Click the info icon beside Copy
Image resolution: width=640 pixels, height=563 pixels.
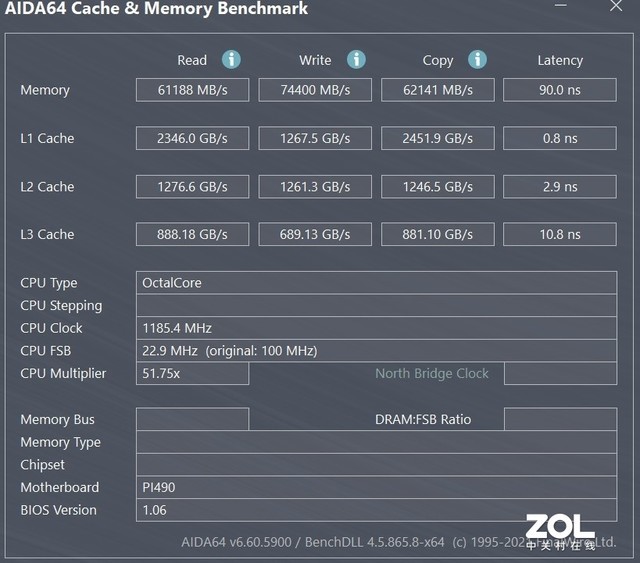(x=478, y=60)
